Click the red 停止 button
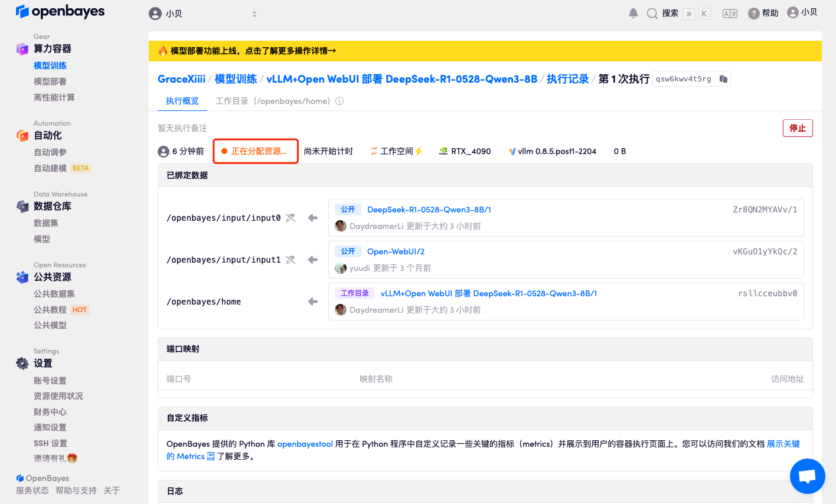The height and width of the screenshot is (504, 836). 798,128
